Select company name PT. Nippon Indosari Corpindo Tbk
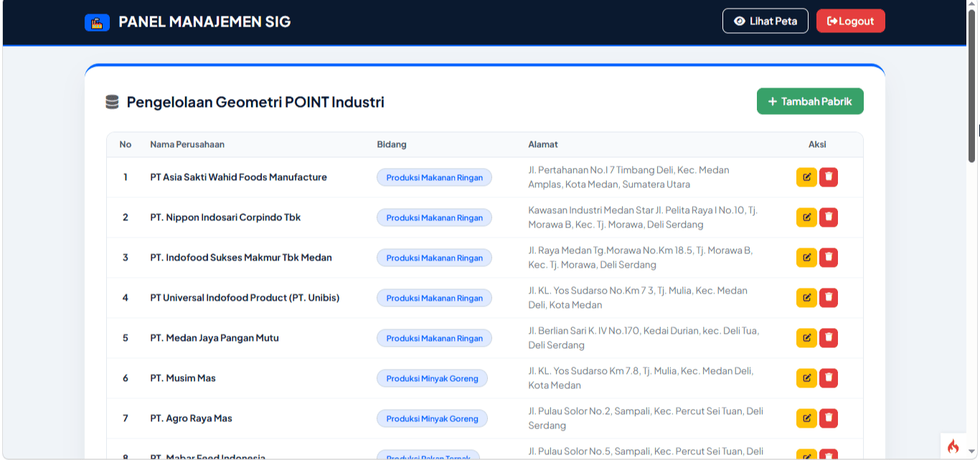The height and width of the screenshot is (460, 980). 225,217
